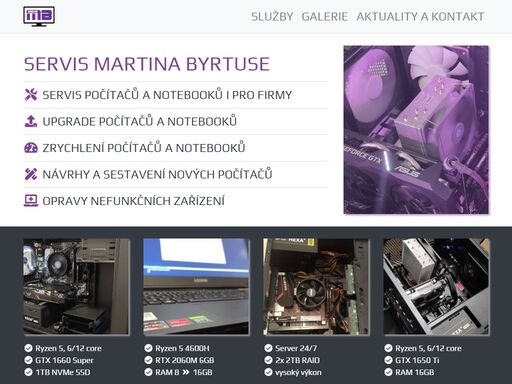Click the laptop medical icon beside Opravy
Viewport: 512px width, 384px height.
click(x=31, y=201)
